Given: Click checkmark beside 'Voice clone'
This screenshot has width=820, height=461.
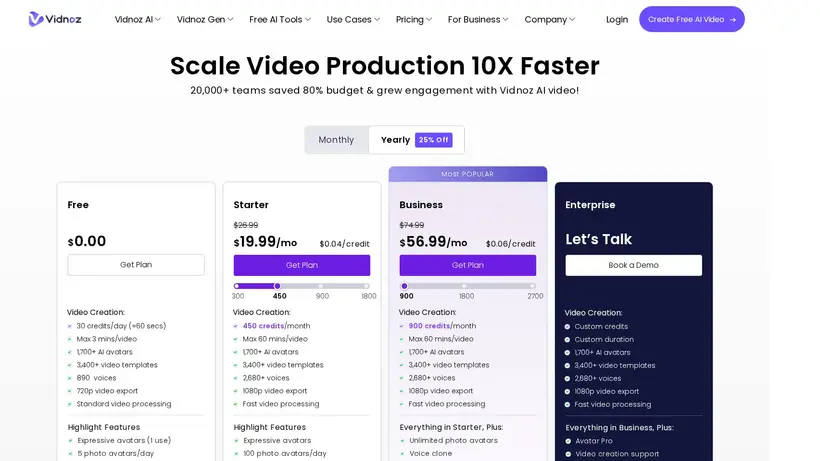Looking at the screenshot, I should [x=402, y=454].
